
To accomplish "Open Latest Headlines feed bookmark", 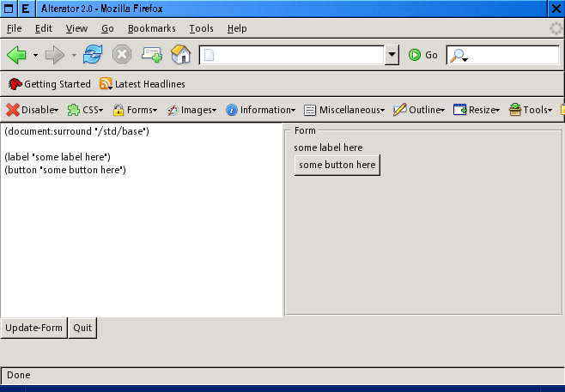I will 143,84.
